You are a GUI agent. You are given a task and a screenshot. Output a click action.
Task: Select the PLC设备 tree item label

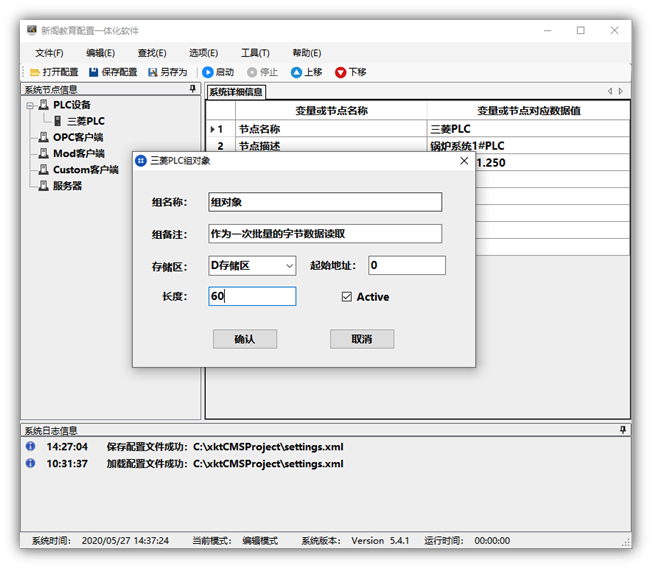[x=72, y=105]
